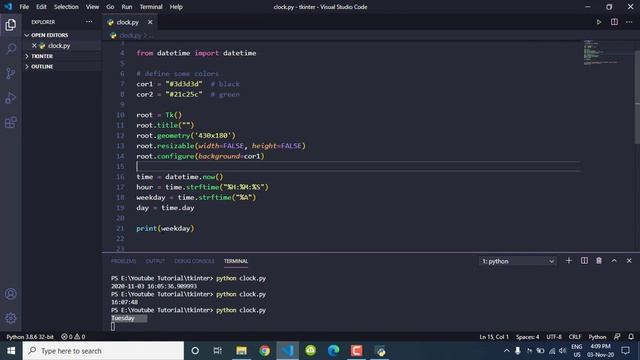The image size is (640, 360).
Task: Open Task View on taskbar
Action: [218, 351]
